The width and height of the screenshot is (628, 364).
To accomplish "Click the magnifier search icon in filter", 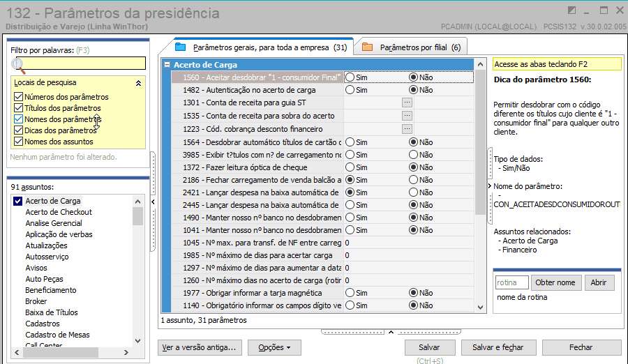I will click(x=18, y=66).
